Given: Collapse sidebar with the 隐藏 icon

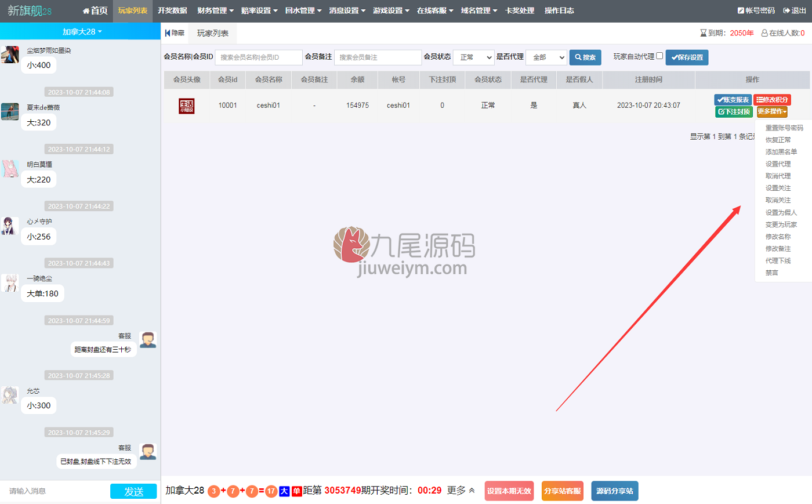Looking at the screenshot, I should (x=168, y=33).
